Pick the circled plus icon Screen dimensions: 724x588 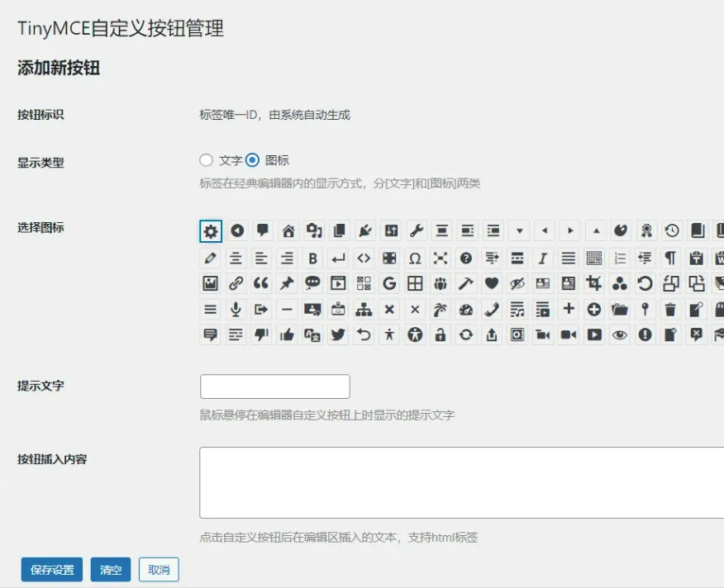[x=594, y=309]
